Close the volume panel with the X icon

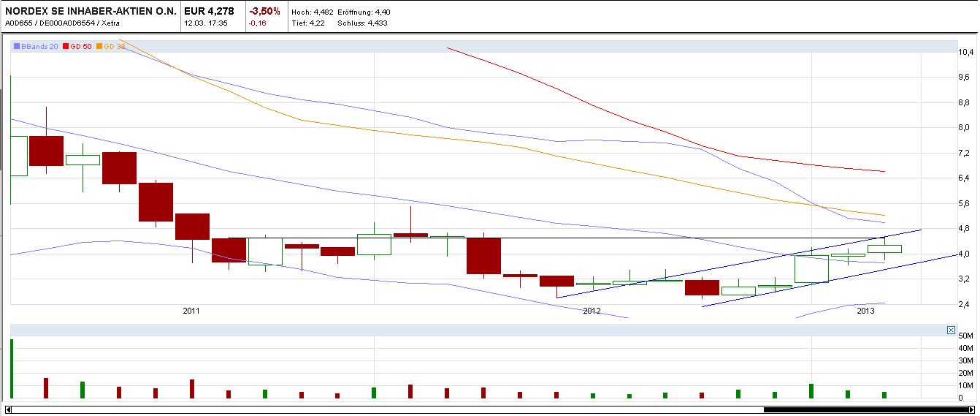tap(951, 330)
